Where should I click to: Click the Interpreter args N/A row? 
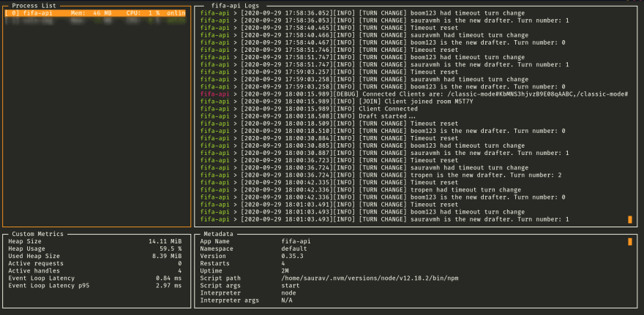pyautogui.click(x=246, y=300)
